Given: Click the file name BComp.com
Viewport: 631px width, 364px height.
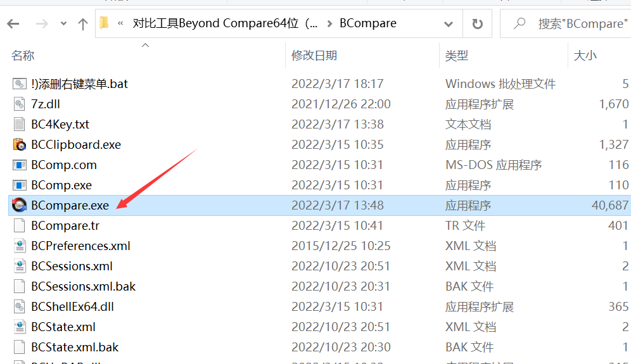Looking at the screenshot, I should [x=64, y=165].
